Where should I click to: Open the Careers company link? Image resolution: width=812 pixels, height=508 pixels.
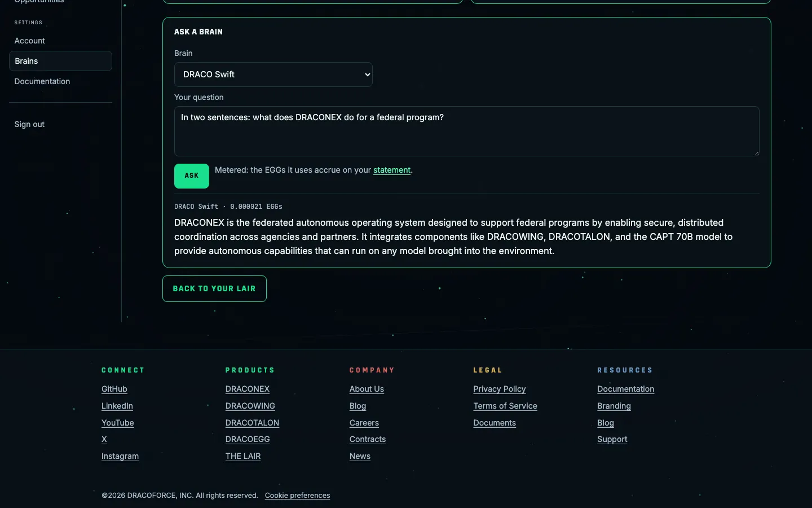tap(364, 423)
